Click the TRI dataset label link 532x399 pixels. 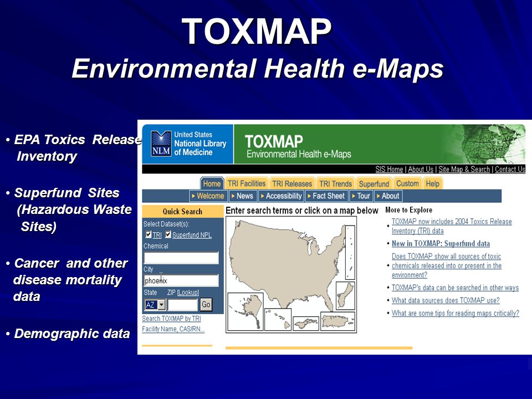[x=157, y=235]
